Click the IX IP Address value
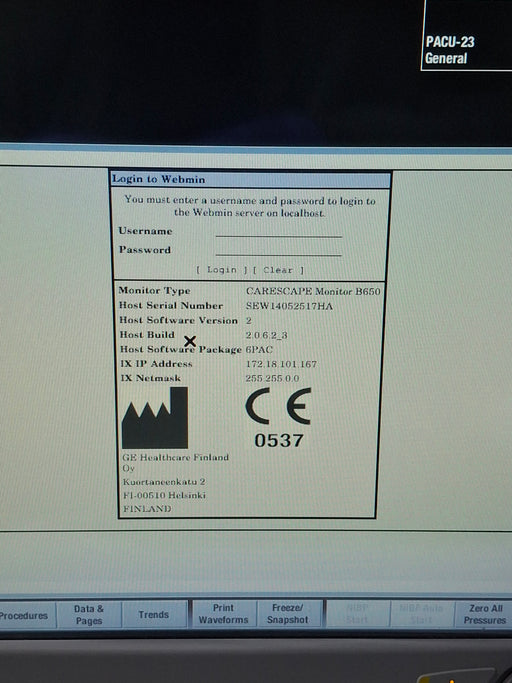 [x=281, y=364]
